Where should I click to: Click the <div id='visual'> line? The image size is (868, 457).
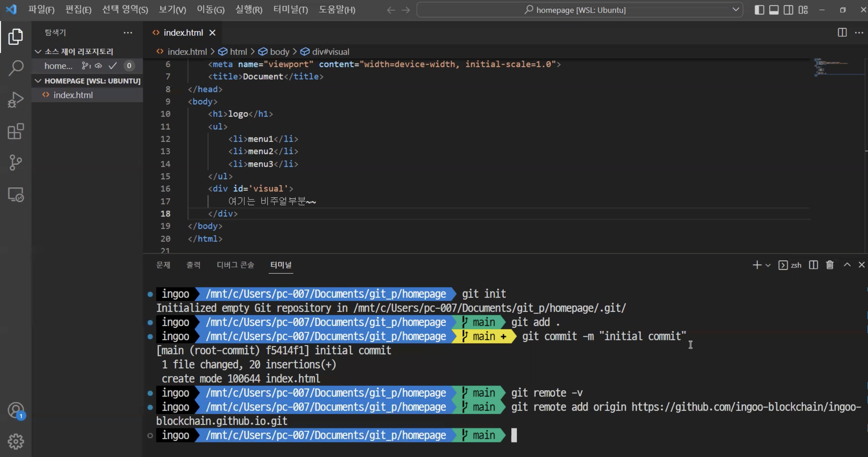(250, 189)
